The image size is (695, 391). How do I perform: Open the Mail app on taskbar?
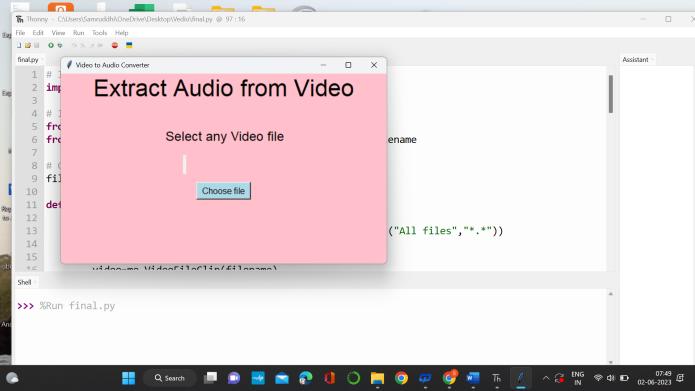pyautogui.click(x=282, y=378)
